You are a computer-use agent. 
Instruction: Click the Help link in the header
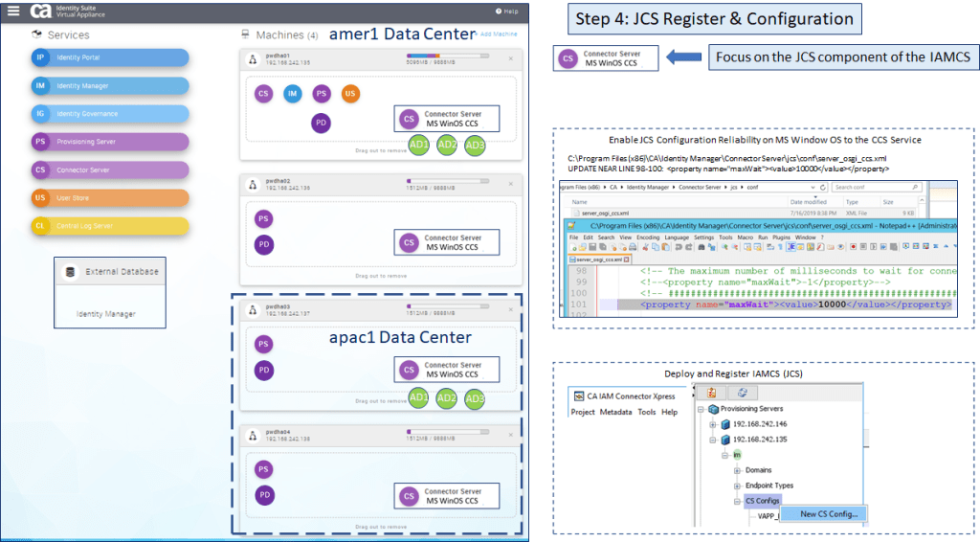pyautogui.click(x=507, y=11)
